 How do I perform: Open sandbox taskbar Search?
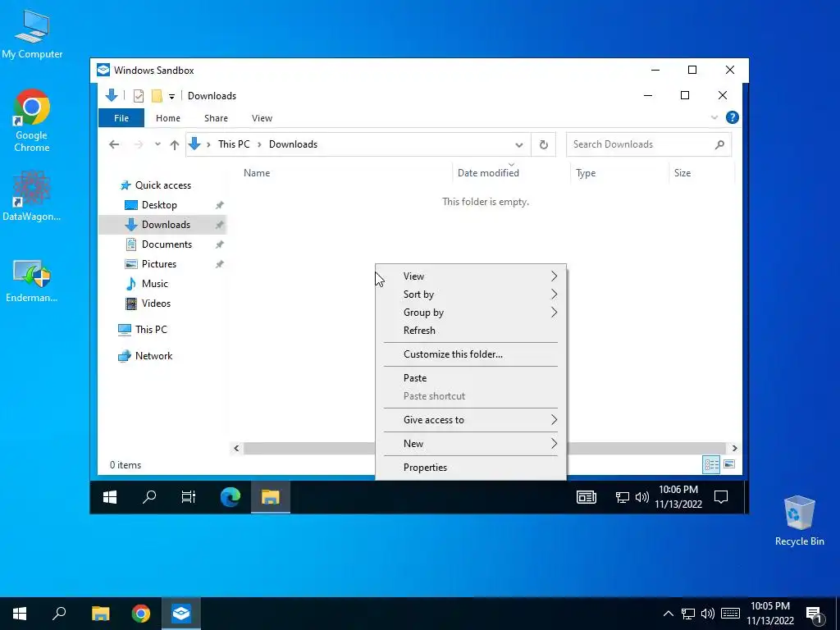[x=149, y=497]
